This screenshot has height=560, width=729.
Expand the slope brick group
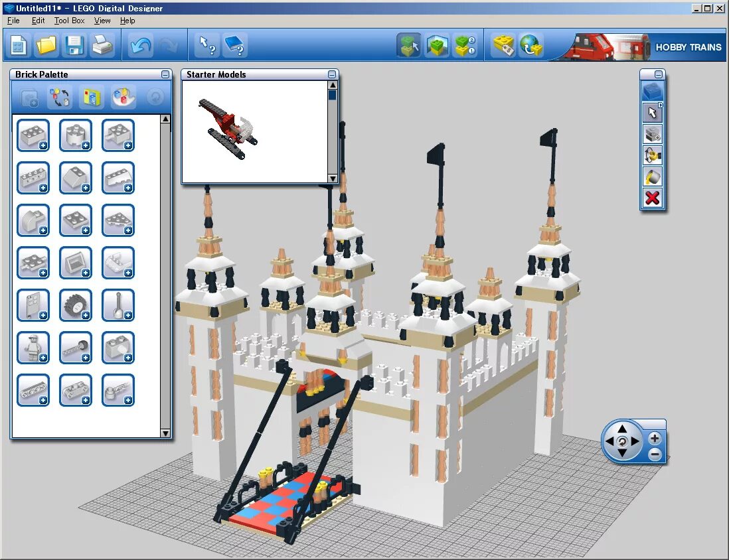[76, 178]
